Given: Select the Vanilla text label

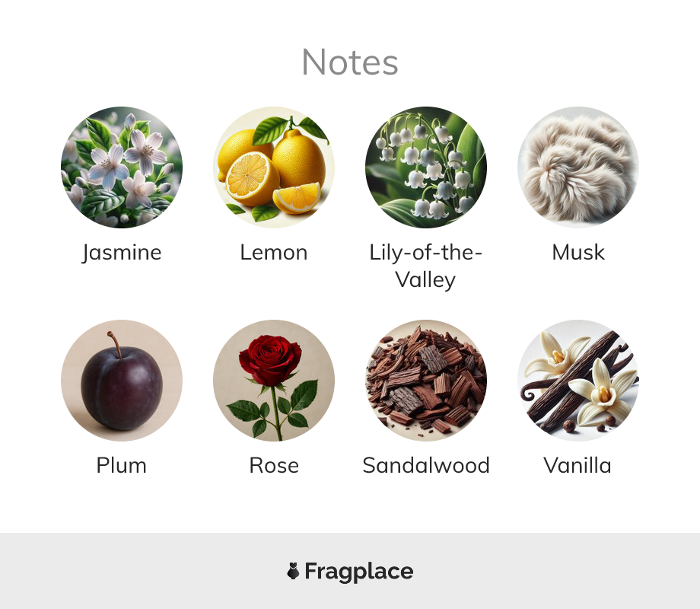Looking at the screenshot, I should tap(577, 466).
